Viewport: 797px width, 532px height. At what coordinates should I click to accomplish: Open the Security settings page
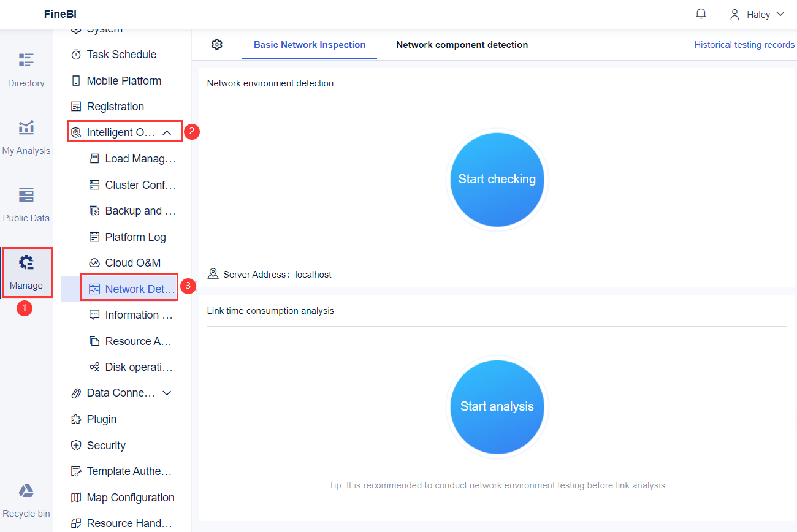[x=105, y=445]
